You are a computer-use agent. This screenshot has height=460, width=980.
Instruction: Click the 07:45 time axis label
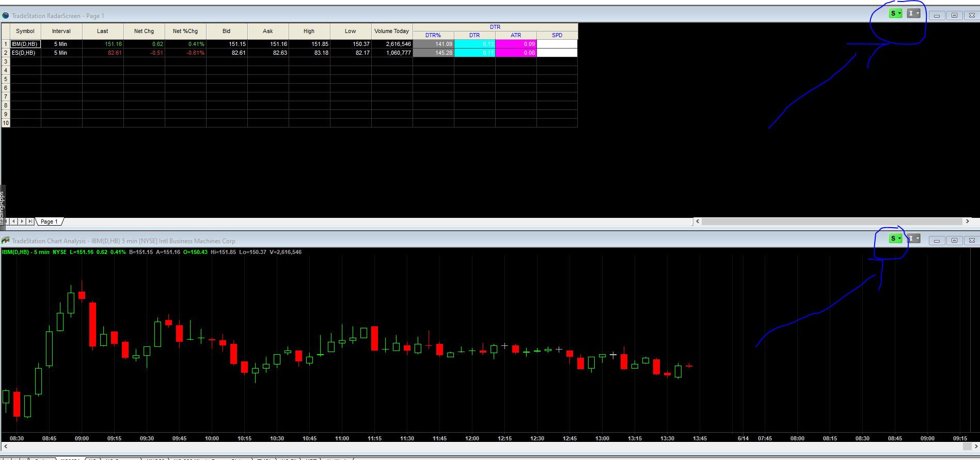(x=765, y=438)
